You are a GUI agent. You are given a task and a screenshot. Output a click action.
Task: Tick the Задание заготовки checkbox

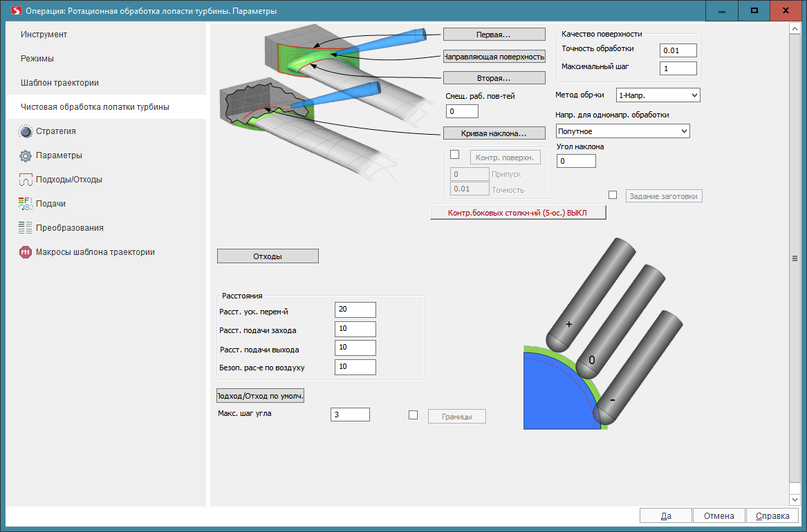coord(613,195)
